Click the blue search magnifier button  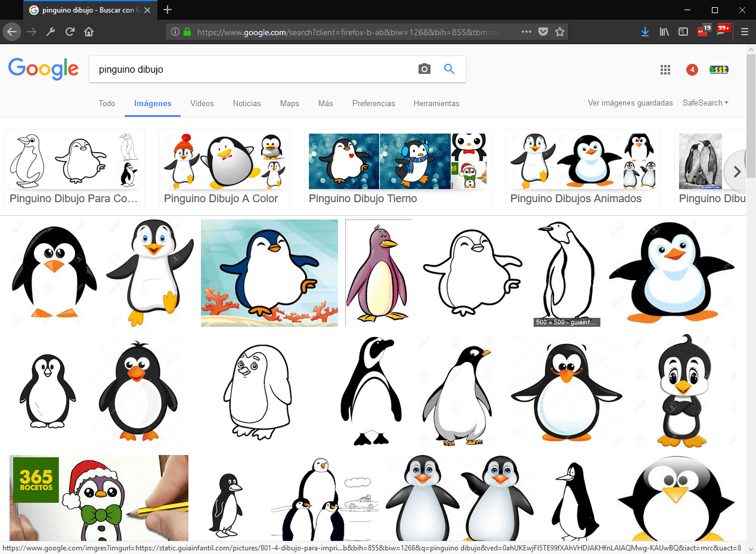450,69
